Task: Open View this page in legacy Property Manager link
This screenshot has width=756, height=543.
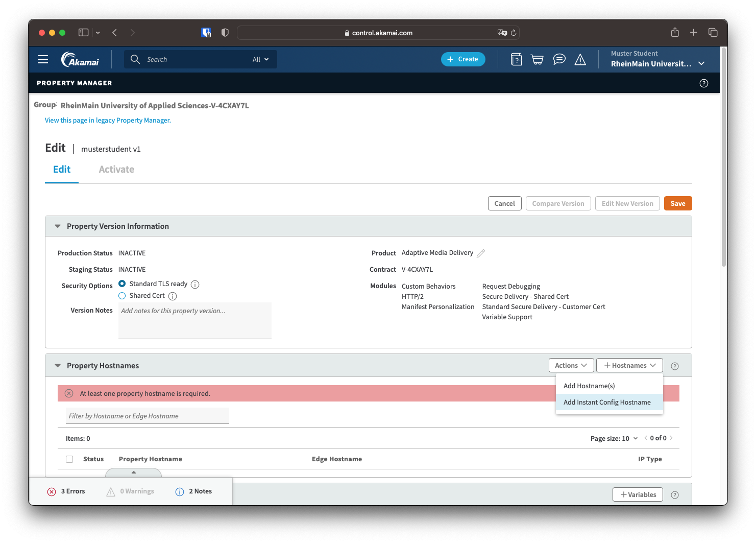Action: coord(108,121)
